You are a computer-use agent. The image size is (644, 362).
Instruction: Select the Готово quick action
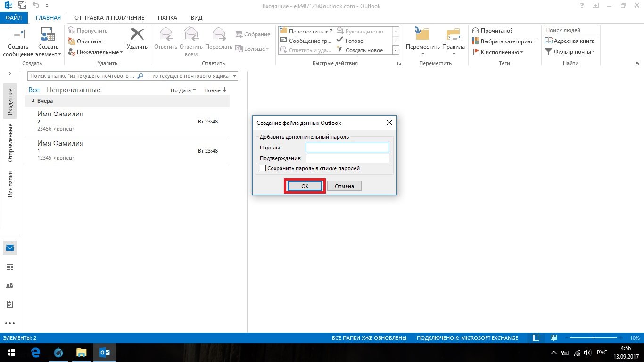click(x=350, y=41)
